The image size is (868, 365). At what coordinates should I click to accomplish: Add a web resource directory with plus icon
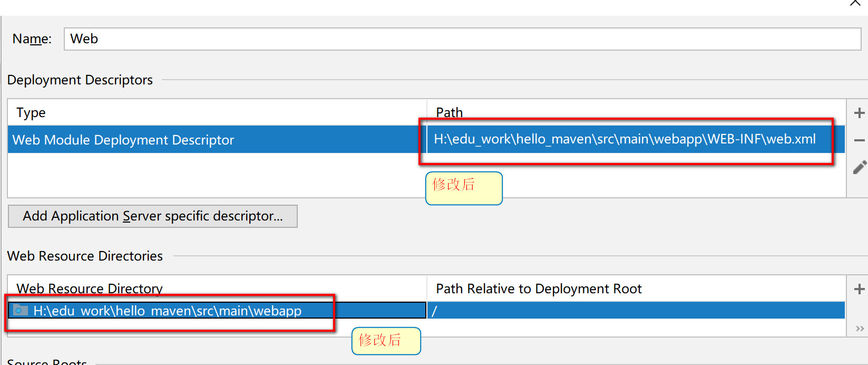tap(859, 289)
